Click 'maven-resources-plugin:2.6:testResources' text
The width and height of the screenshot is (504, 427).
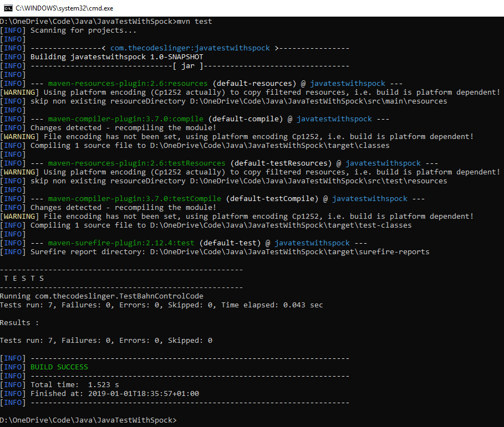coord(137,163)
